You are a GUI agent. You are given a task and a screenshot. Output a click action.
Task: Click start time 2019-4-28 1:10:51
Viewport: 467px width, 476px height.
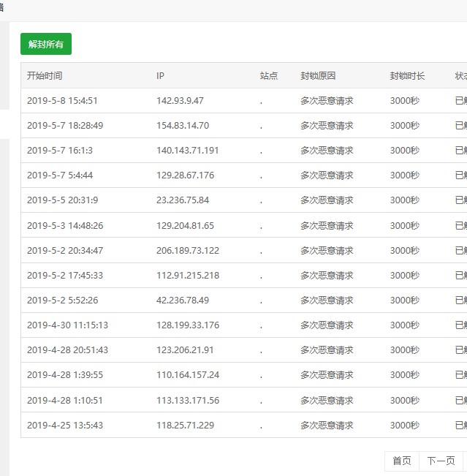(x=64, y=401)
